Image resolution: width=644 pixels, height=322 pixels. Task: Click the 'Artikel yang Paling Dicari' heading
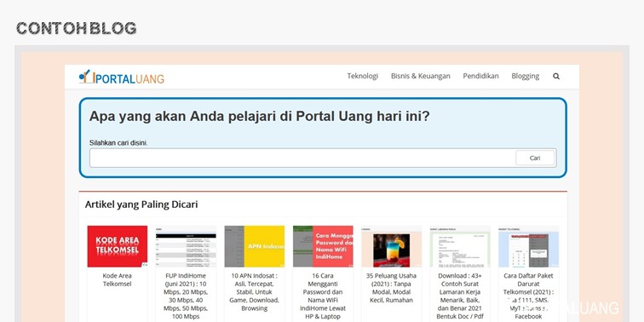[141, 204]
